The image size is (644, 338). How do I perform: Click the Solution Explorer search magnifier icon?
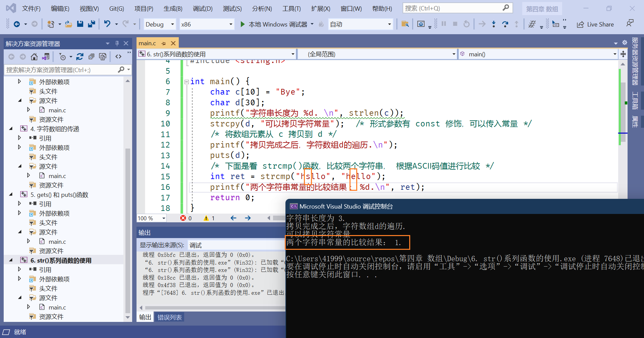[x=121, y=69]
